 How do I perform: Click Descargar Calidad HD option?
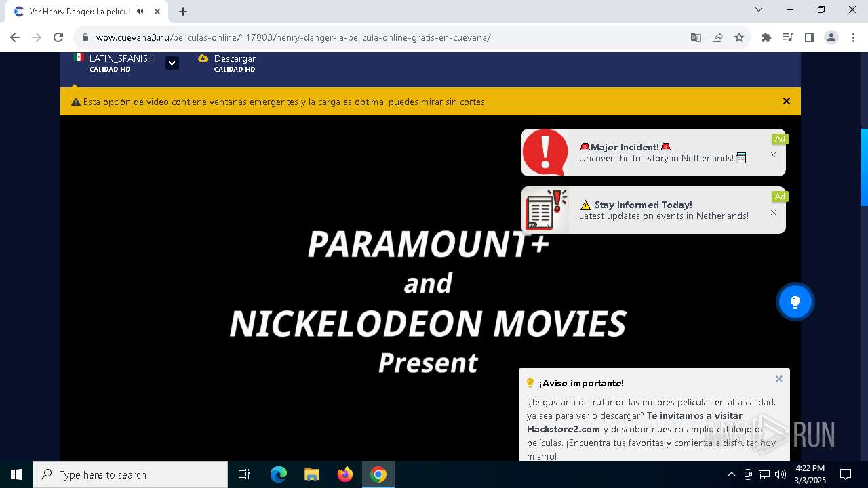(x=226, y=63)
